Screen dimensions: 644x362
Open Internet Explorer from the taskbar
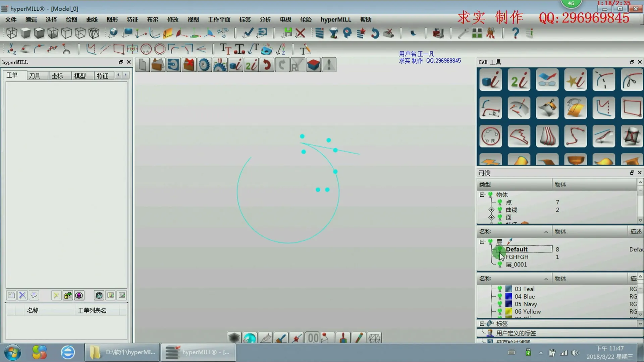[68, 352]
